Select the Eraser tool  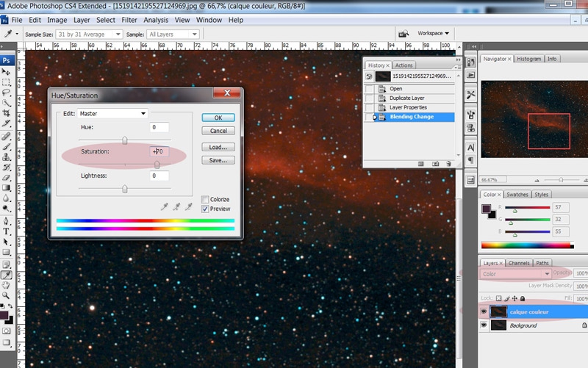[6, 177]
